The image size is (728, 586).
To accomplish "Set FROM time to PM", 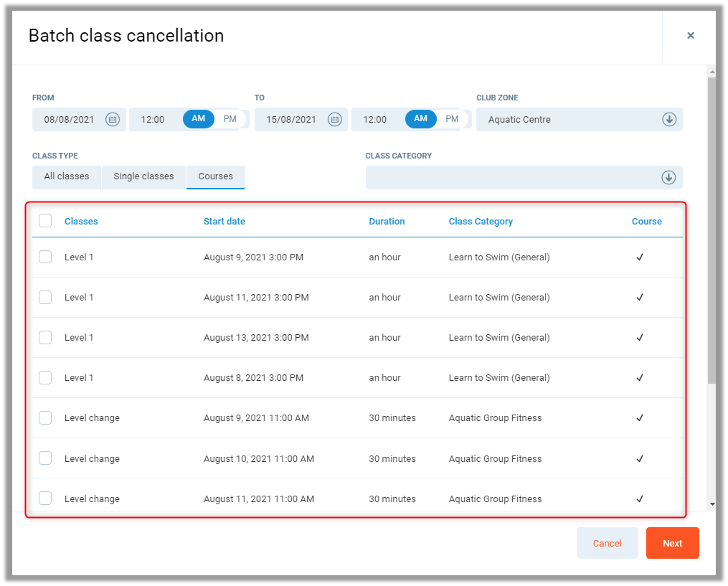I will tap(230, 119).
